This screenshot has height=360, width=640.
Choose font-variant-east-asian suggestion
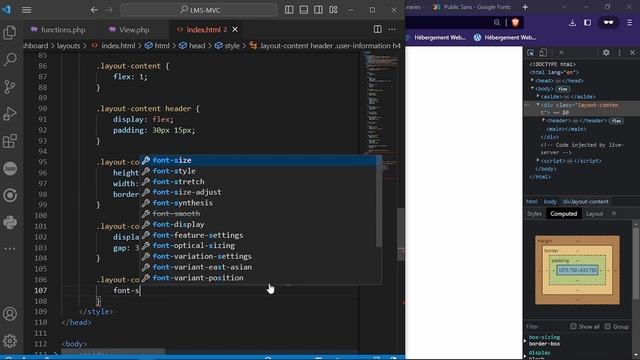[x=258, y=267]
